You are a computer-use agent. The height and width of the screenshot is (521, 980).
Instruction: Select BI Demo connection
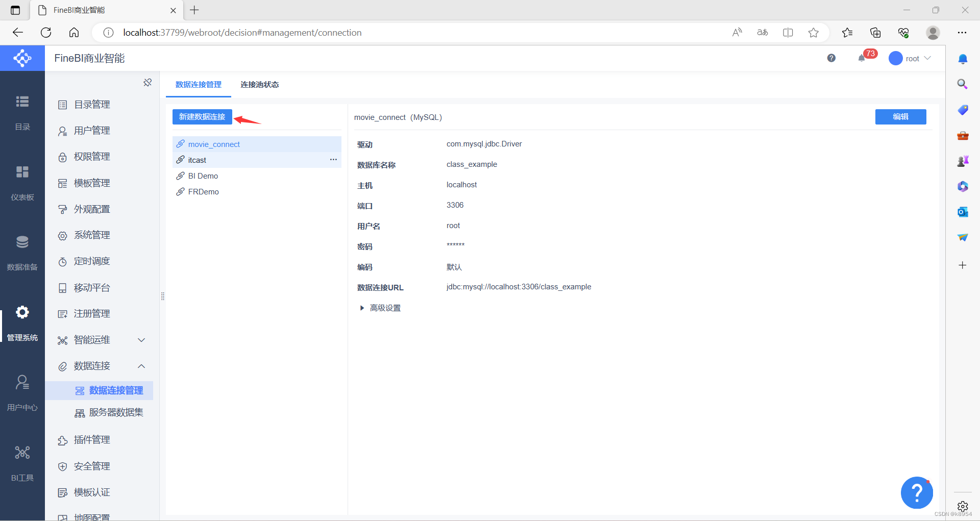click(257, 176)
